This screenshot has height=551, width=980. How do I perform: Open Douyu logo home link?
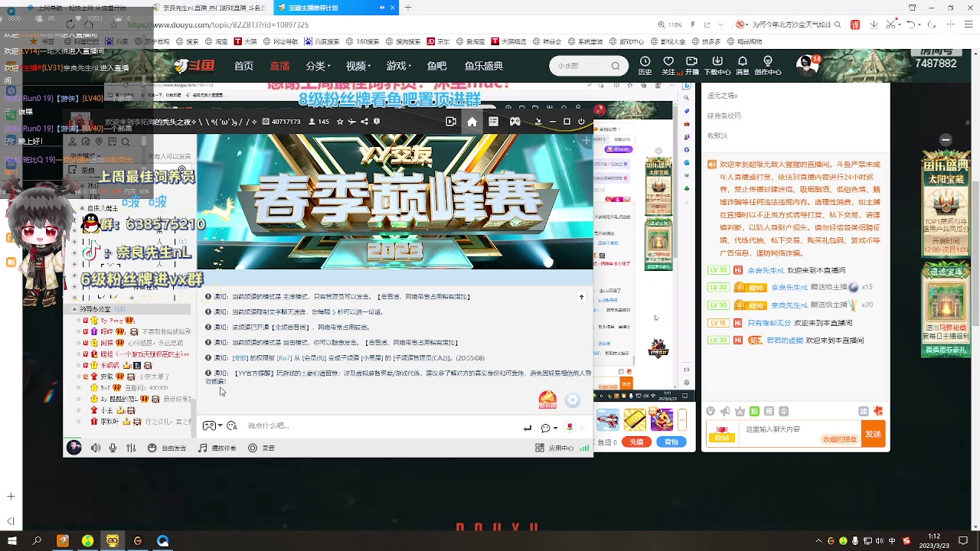tap(194, 66)
